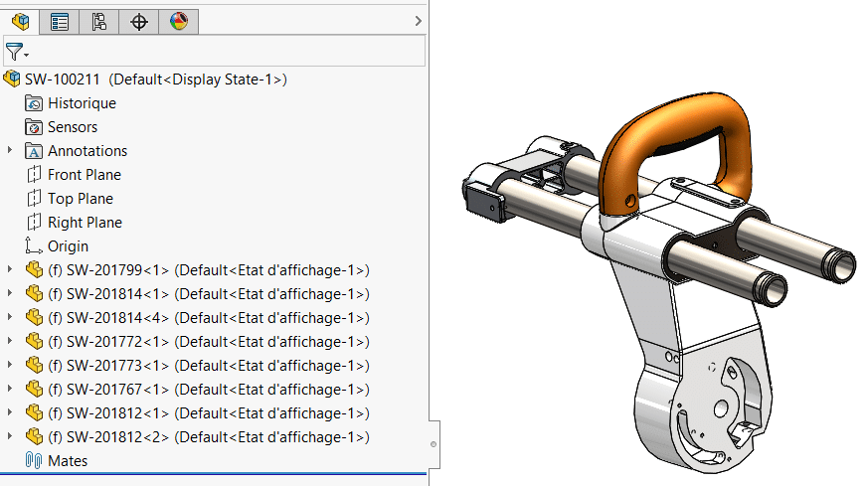Select the (f) SW-201767<1> component row
The image size is (868, 486).
(209, 389)
